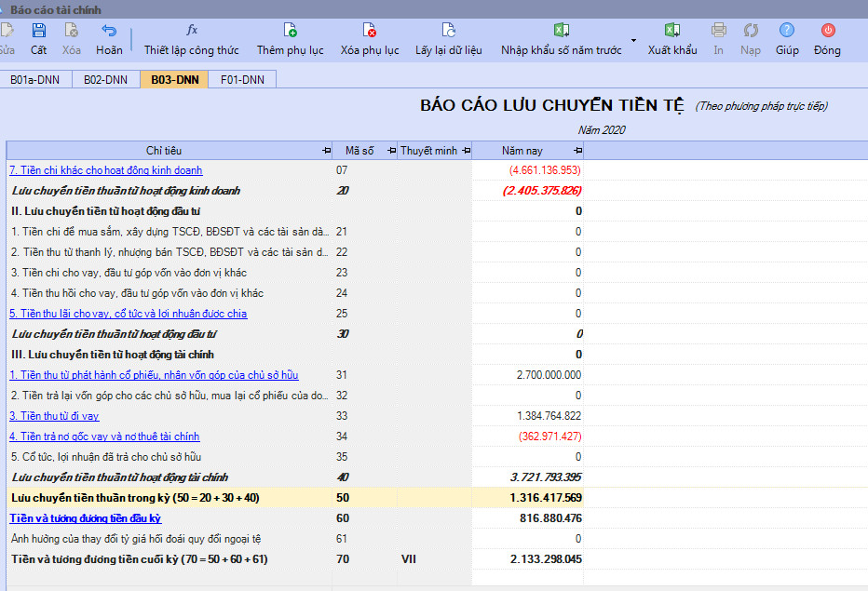Open link 3. Tiền thu từ đi vay

(54, 416)
